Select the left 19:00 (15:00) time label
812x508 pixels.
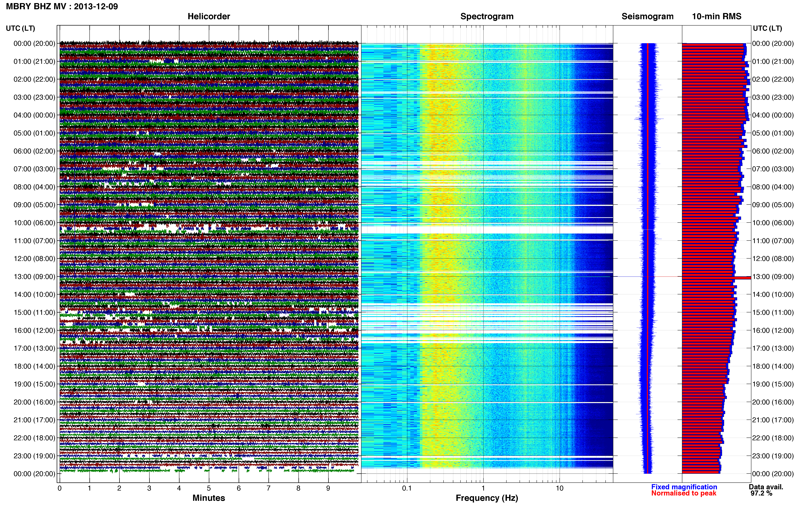pyautogui.click(x=34, y=384)
